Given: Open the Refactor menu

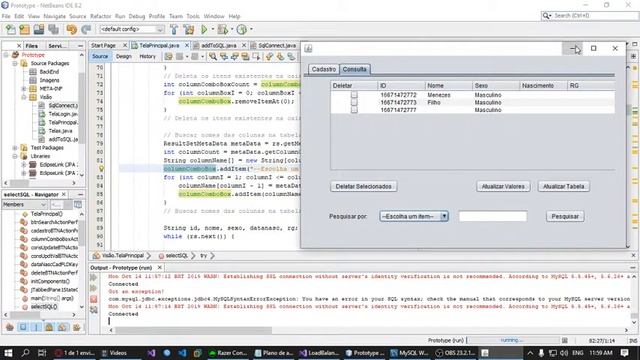Looking at the screenshot, I should coord(100,16).
